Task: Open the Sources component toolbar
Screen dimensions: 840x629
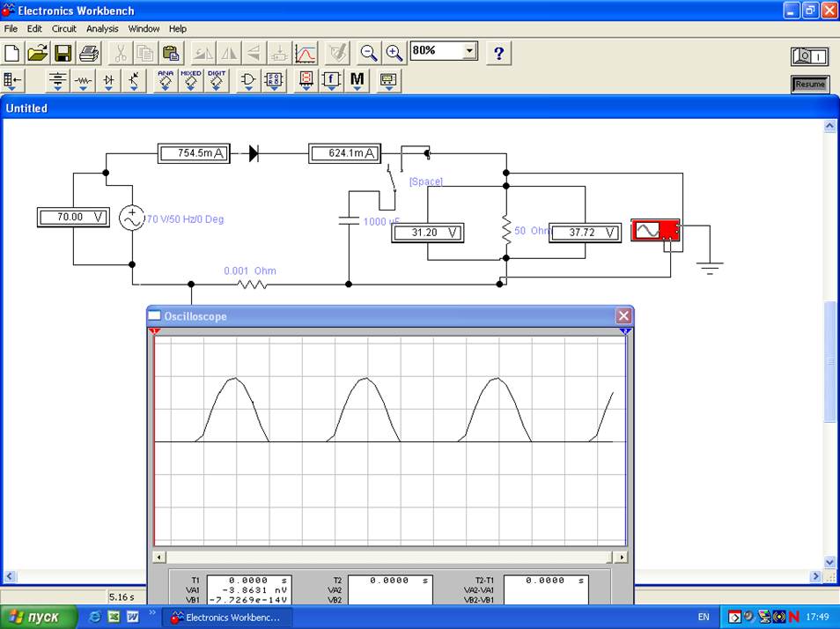Action: coord(57,81)
